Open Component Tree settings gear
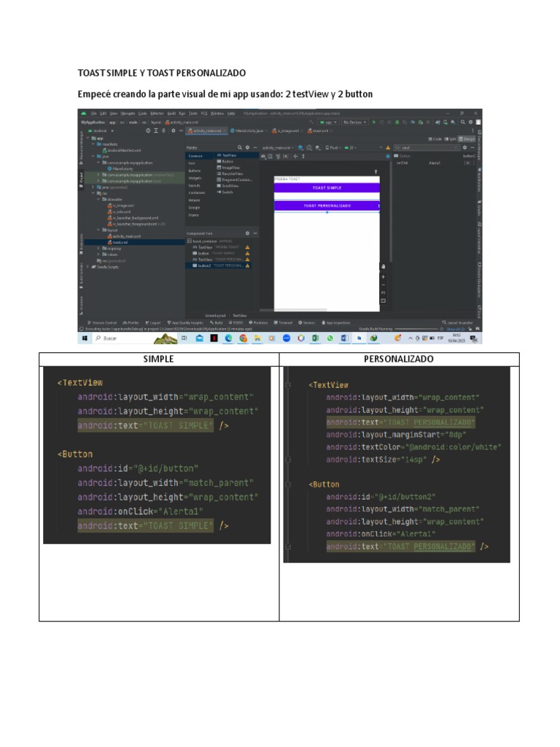 pos(247,233)
